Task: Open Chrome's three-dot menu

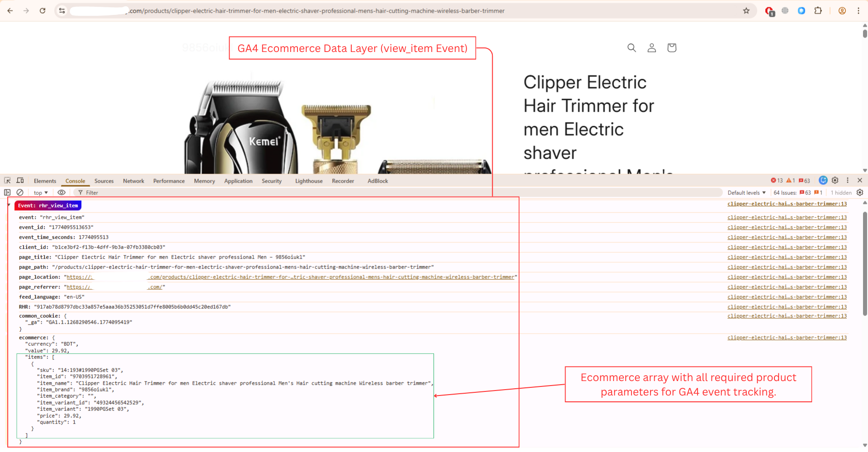Action: click(859, 10)
